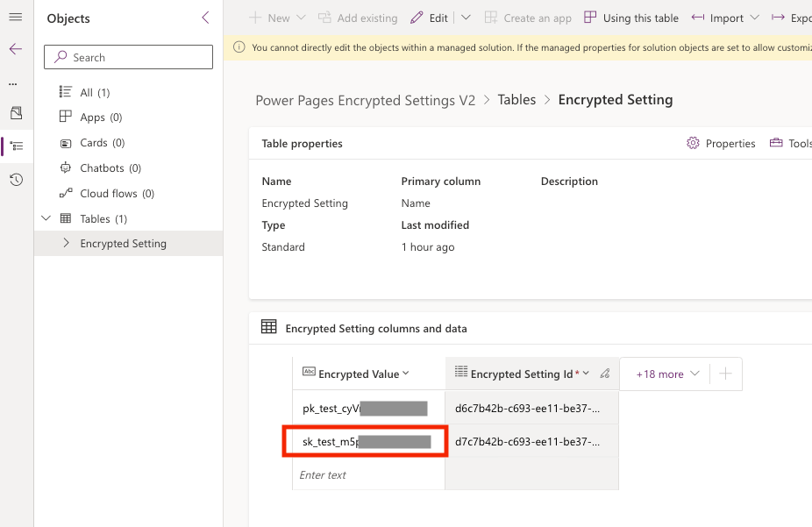Expand the Encrypted Setting tree item
This screenshot has width=812, height=527.
(x=66, y=243)
